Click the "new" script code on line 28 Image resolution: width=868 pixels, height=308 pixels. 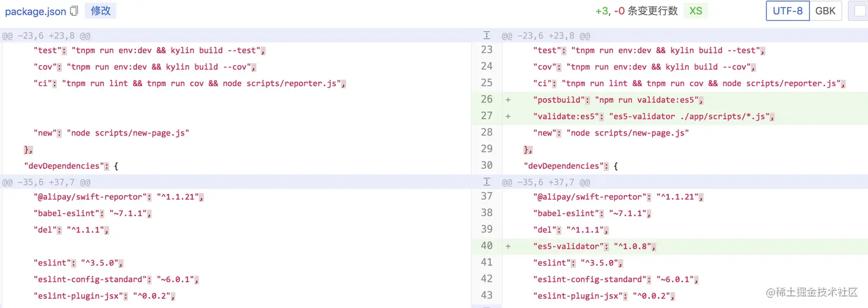click(x=611, y=133)
